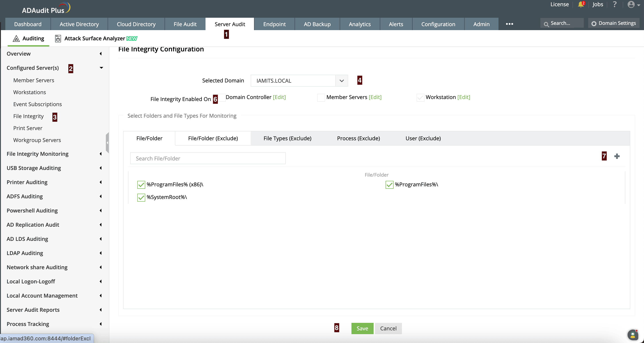Click the notification bell icon
The image size is (644, 343).
[x=580, y=5]
